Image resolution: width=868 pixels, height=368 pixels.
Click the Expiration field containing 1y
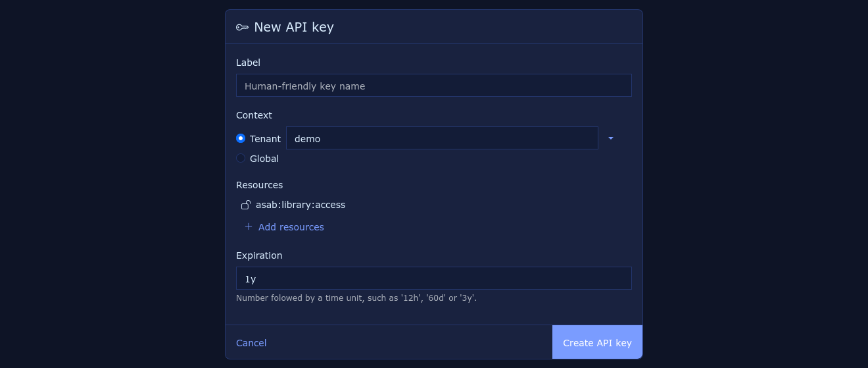click(433, 278)
